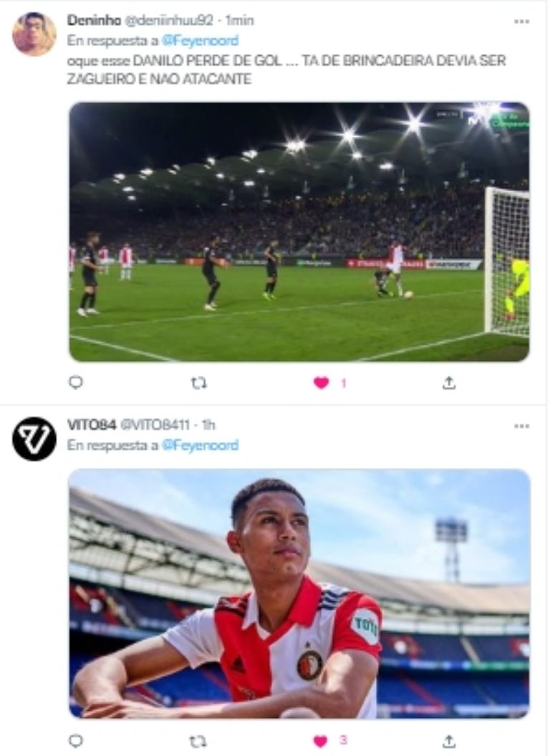The image size is (550, 756).
Task: Toggle like on VITO84's tweet
Action: (322, 740)
